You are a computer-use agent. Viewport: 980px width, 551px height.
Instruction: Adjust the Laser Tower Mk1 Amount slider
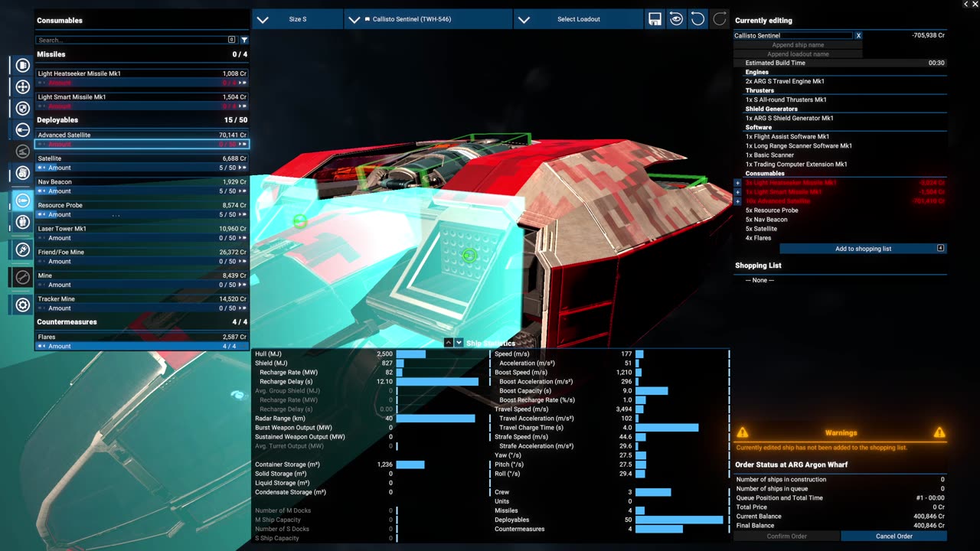[x=142, y=238]
